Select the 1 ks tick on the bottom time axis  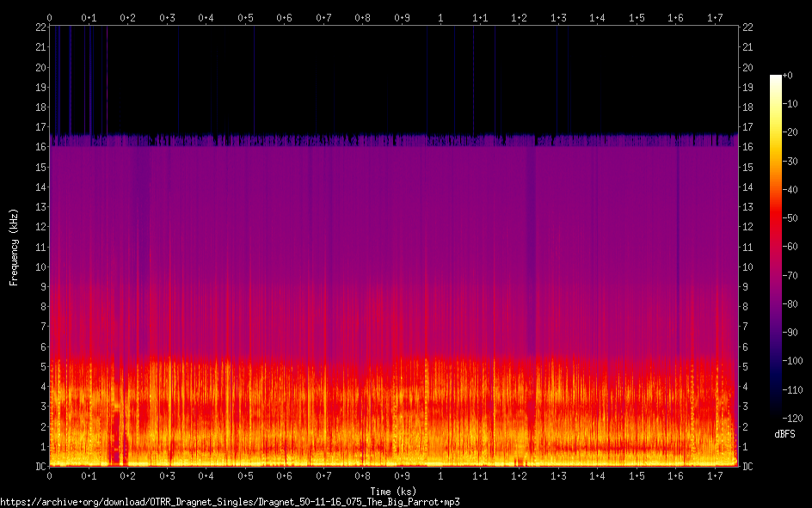(x=441, y=475)
